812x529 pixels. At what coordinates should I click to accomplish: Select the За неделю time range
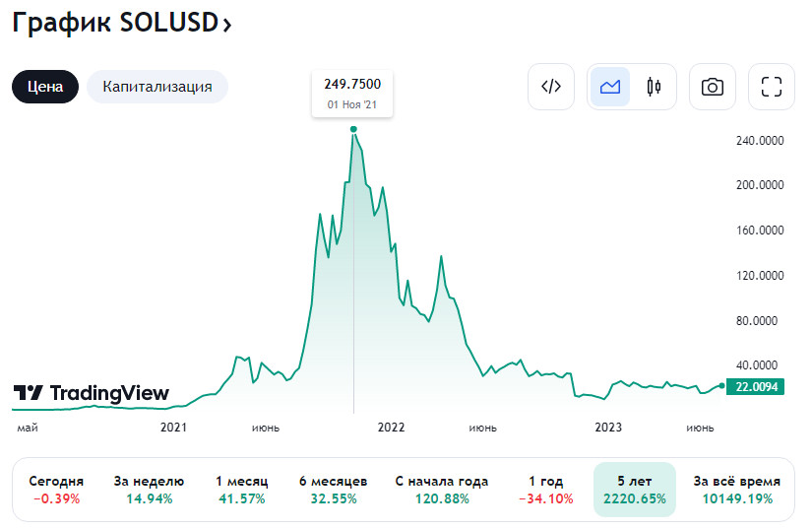[150, 490]
